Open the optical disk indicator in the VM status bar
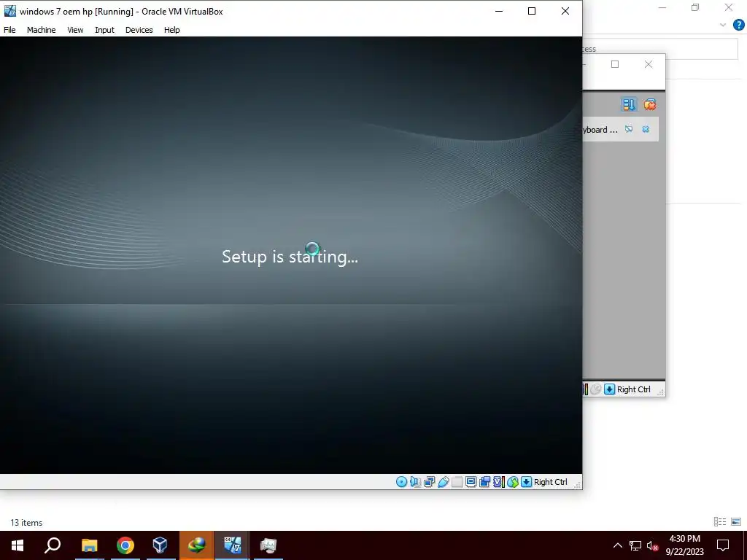 [x=402, y=482]
